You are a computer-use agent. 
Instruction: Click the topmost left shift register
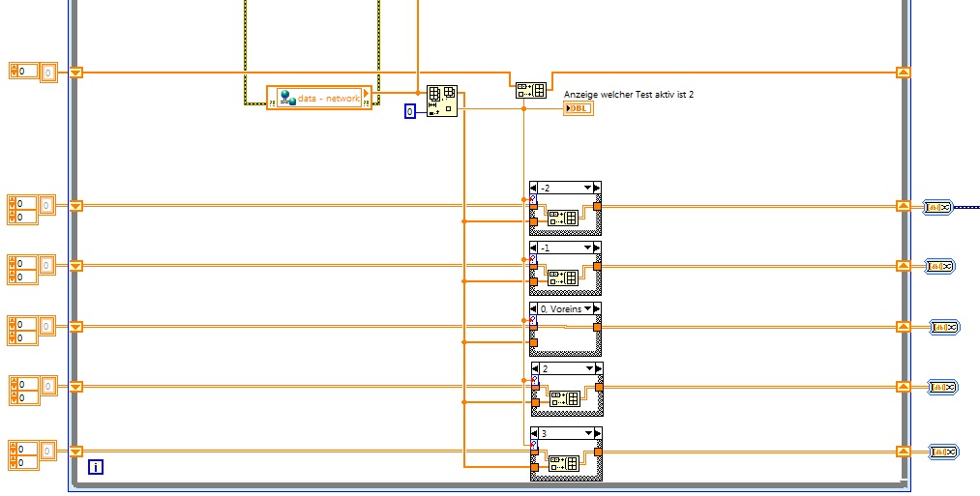click(75, 73)
